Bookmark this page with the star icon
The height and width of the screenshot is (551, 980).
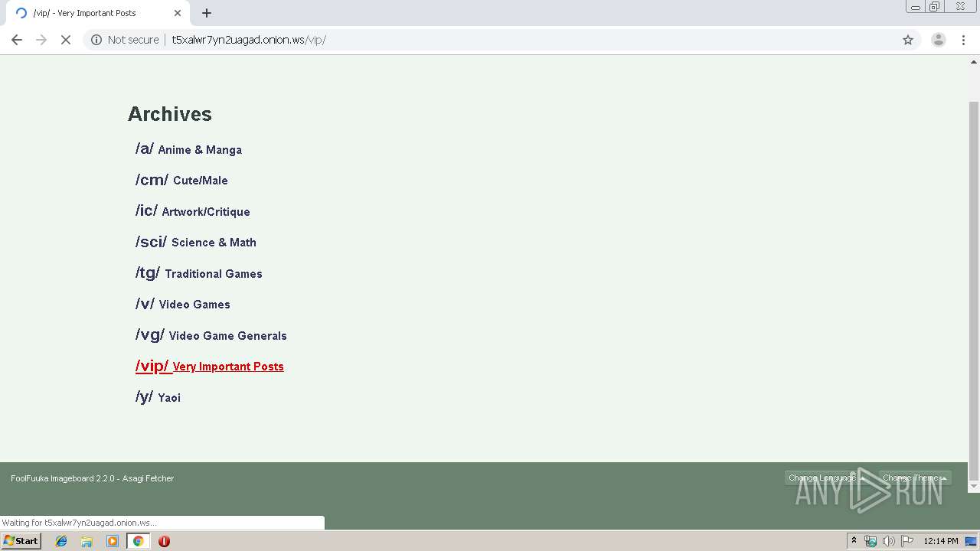coord(908,40)
